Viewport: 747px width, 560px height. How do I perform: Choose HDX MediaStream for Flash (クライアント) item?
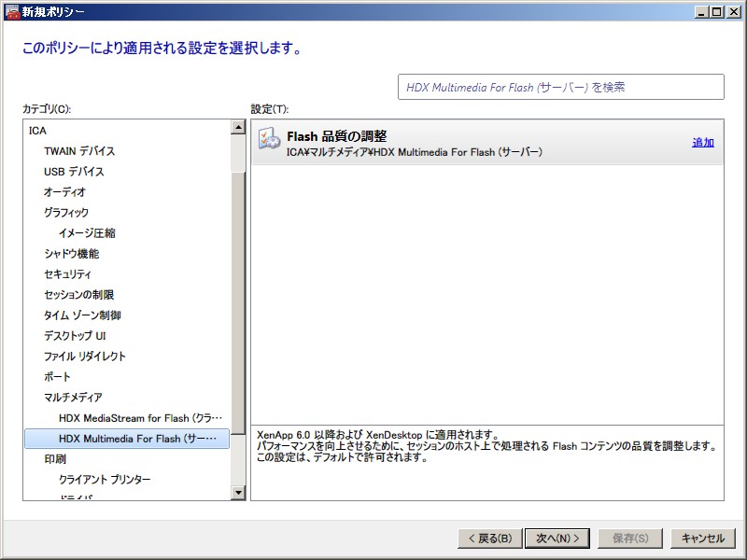[x=140, y=418]
